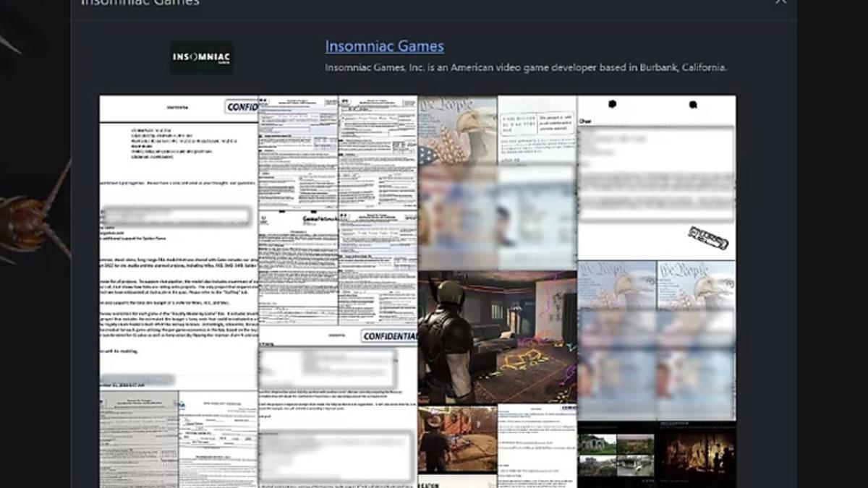Click the bottom-left scanned form thumbnail
The image size is (868, 488).
click(x=139, y=439)
